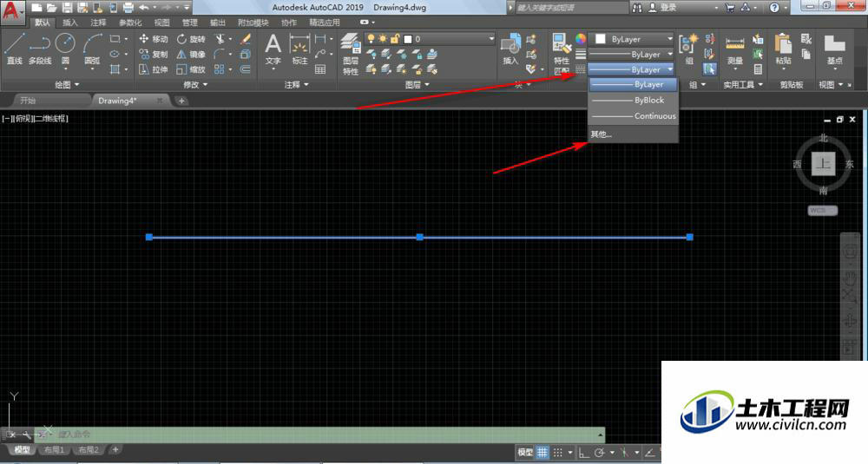Expand the Utilities (实用工具) panel
The image size is (868, 464).
click(x=743, y=85)
